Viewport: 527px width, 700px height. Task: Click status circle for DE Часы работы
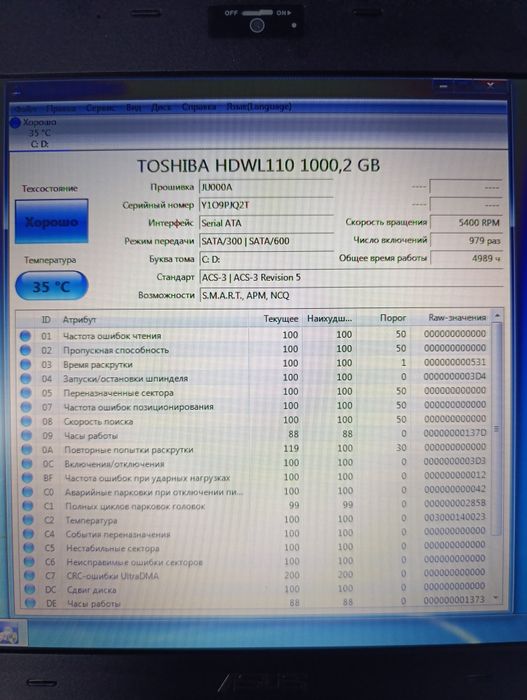coord(30,603)
